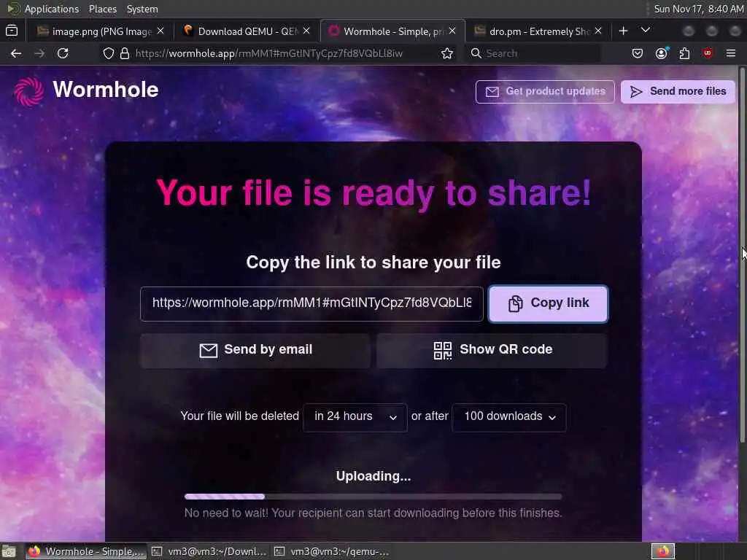Click the uBlock Origin extension icon
Image resolution: width=747 pixels, height=560 pixels.
coord(708,53)
